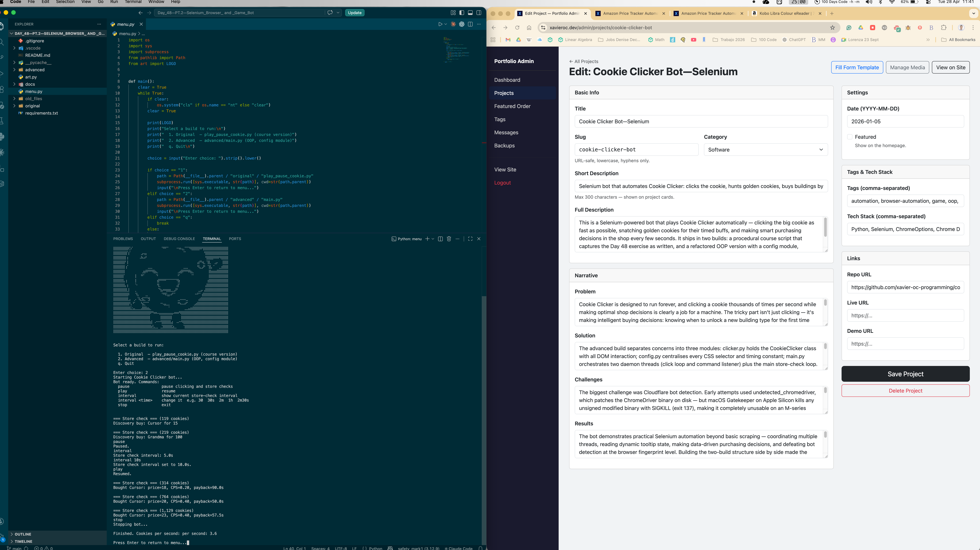Go back via the All Projects link
The width and height of the screenshot is (980, 550).
tap(584, 61)
